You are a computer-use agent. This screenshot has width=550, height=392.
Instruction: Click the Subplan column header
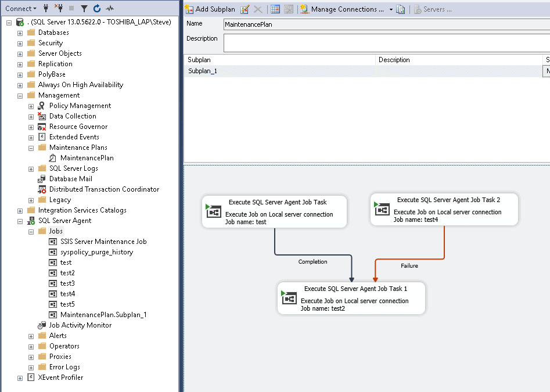coord(280,60)
